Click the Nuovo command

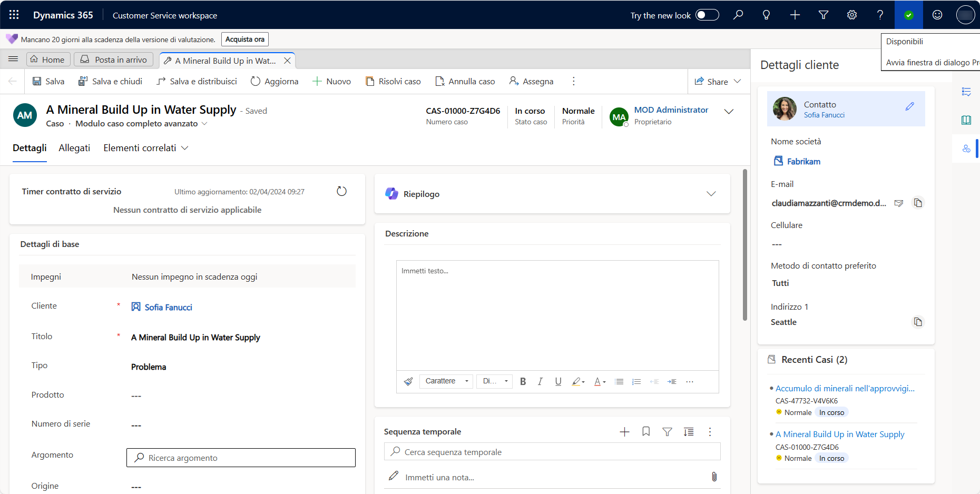pyautogui.click(x=332, y=81)
